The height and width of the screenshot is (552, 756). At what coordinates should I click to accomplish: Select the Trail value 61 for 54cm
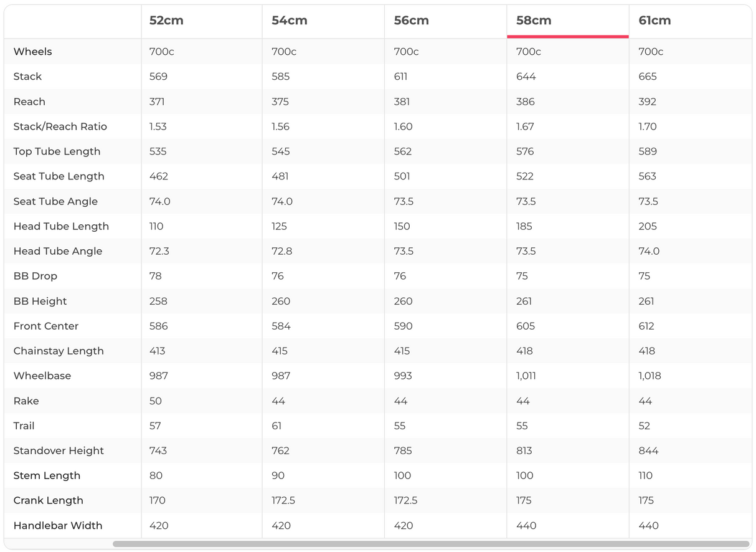coord(277,426)
